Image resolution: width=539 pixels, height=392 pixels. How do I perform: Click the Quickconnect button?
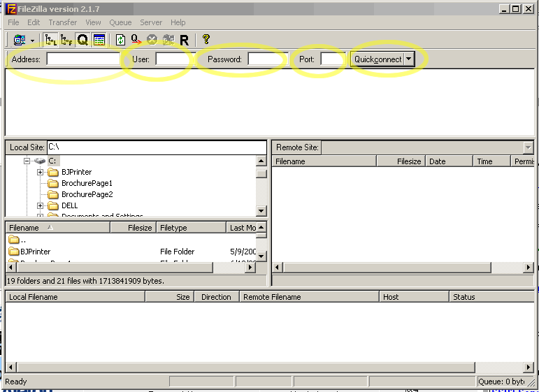(378, 59)
